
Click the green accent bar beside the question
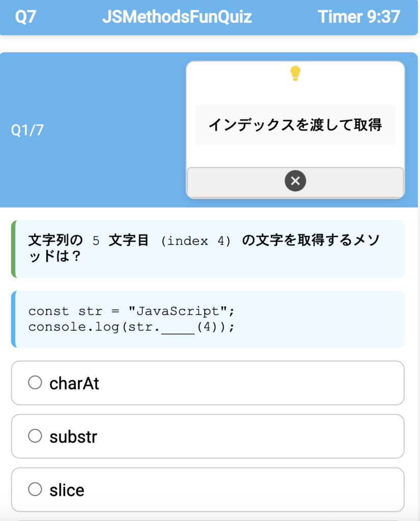pos(14,249)
